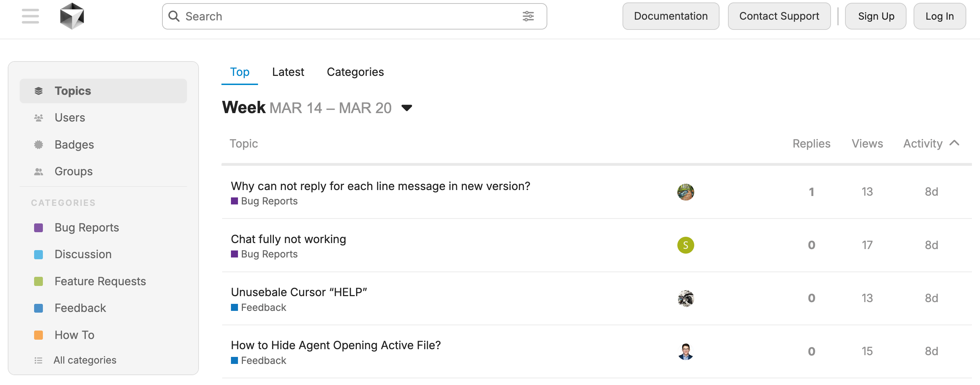Screen dimensions: 980x385
Task: Click Bug Reports tag under Chat topic
Action: click(264, 254)
